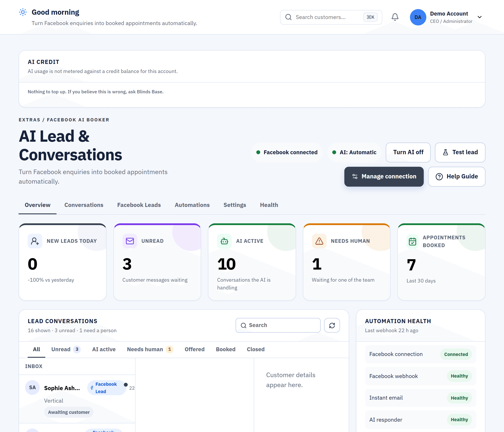The image size is (504, 432).
Task: Click the Appointments Booked calendar icon
Action: tap(413, 241)
